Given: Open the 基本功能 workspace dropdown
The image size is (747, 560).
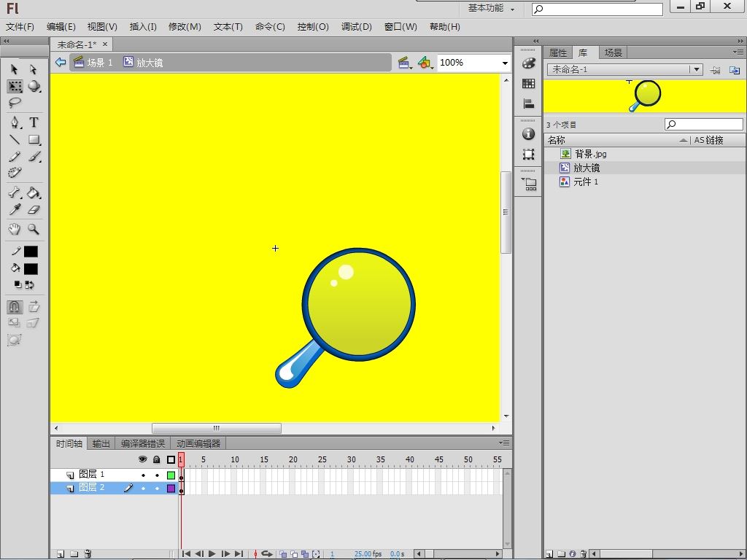Looking at the screenshot, I should click(x=491, y=8).
